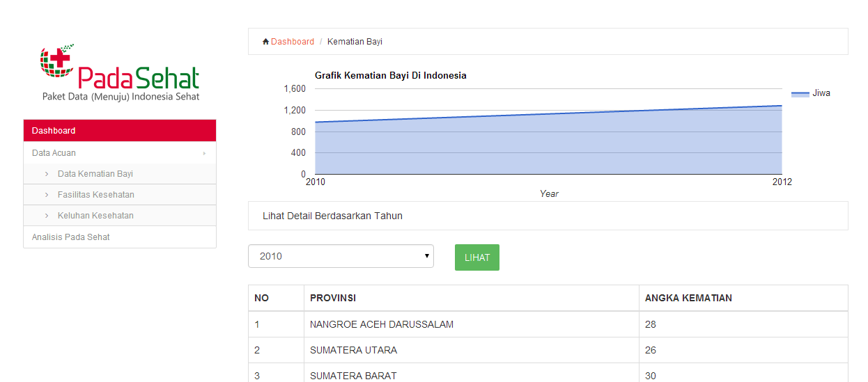This screenshot has height=382, width=868.
Task: Click the Jiwa legend color swatch
Action: (x=800, y=93)
